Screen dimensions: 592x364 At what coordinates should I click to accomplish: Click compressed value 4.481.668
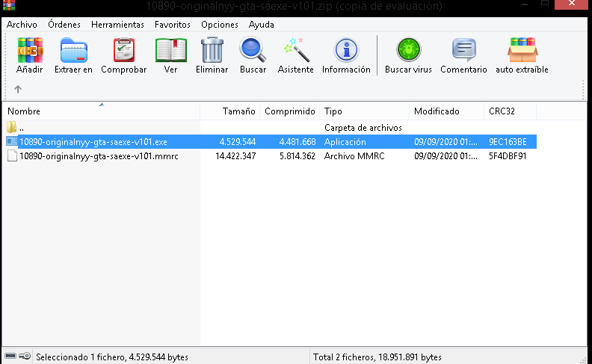297,142
